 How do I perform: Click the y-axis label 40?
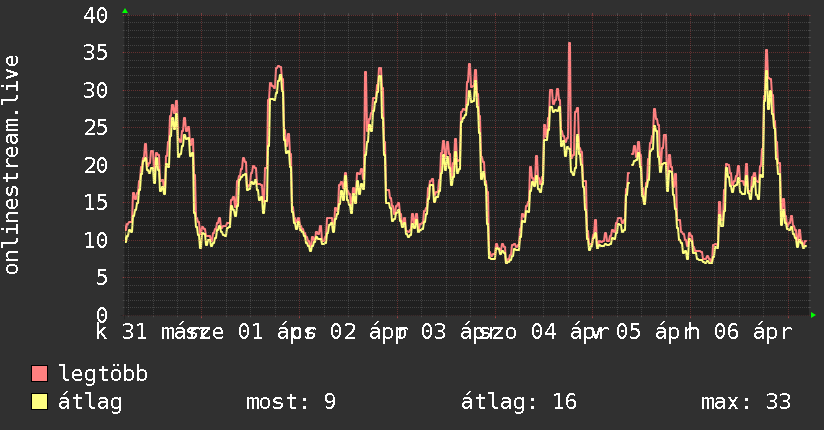pyautogui.click(x=96, y=15)
